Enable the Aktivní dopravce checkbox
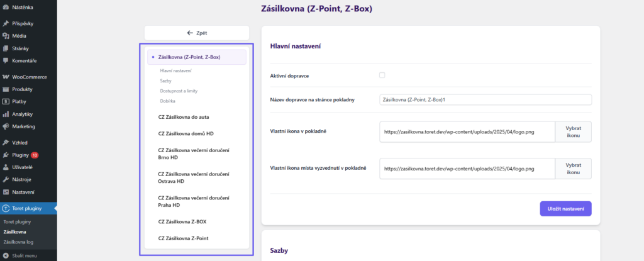The width and height of the screenshot is (644, 261). (382, 75)
